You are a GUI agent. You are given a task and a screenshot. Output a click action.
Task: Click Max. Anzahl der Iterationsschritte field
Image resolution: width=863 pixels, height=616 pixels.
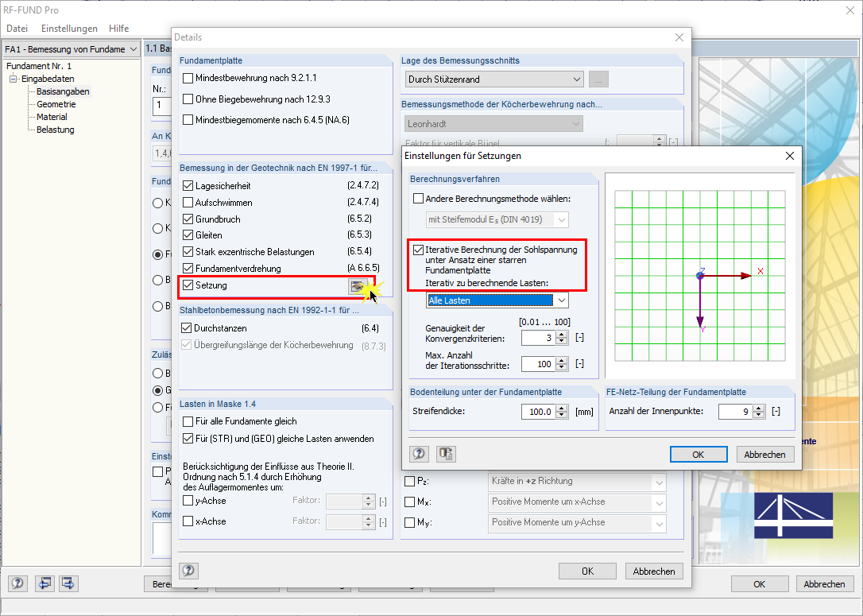click(x=538, y=364)
